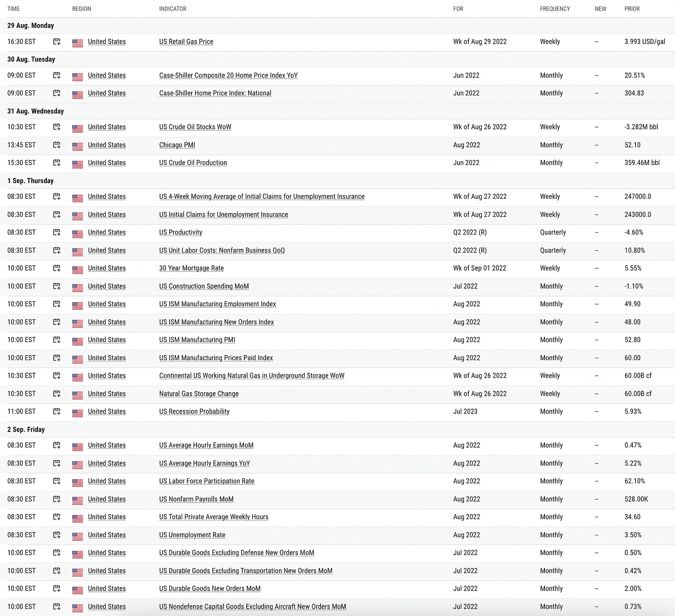This screenshot has height=616, width=675.
Task: Click calendar icon in Case-Shiller Composite 20 row
Action: (57, 76)
